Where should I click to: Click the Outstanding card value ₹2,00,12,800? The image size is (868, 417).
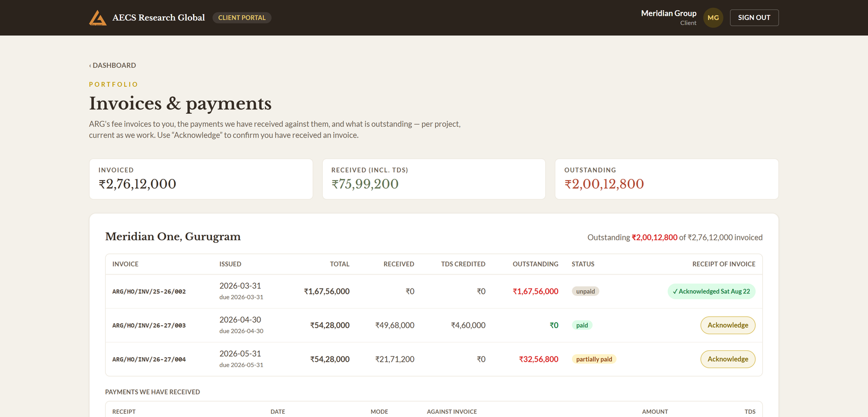tap(604, 184)
